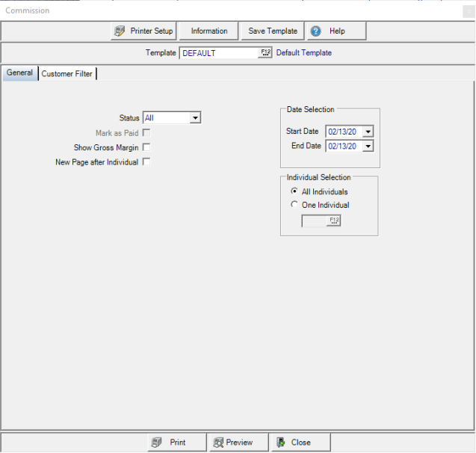This screenshot has height=453, width=476.
Task: Switch to the Customer Filter tab
Action: tap(67, 74)
